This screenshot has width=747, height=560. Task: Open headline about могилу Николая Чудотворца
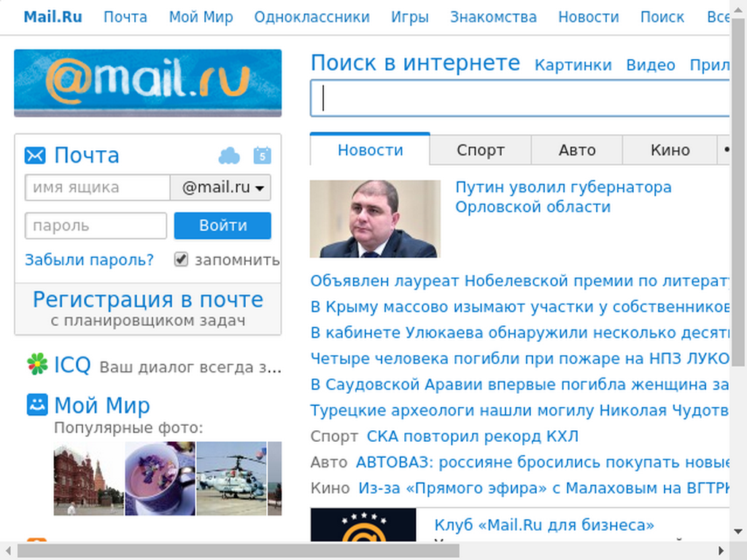(519, 411)
